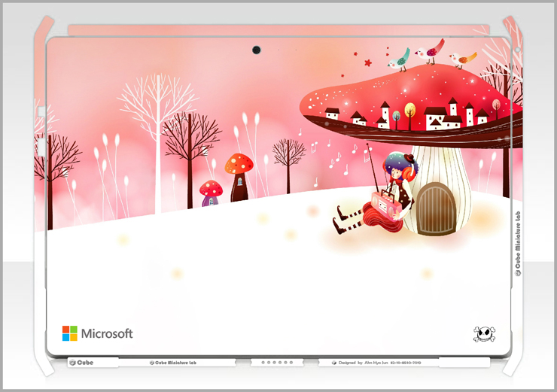This screenshot has height=392, width=557.
Task: Click the arched wooden door of mushroom
Action: [437, 208]
